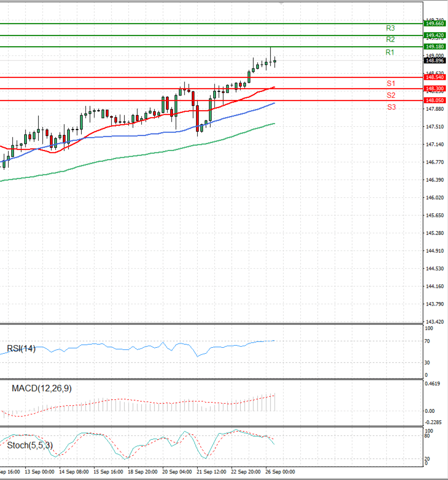Click the 14 Sep 08:00 time label
Image resolution: width=448 pixels, height=480 pixels.
coord(74,472)
